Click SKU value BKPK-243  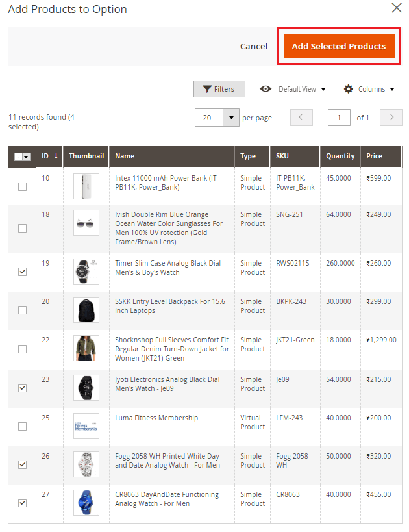click(291, 301)
